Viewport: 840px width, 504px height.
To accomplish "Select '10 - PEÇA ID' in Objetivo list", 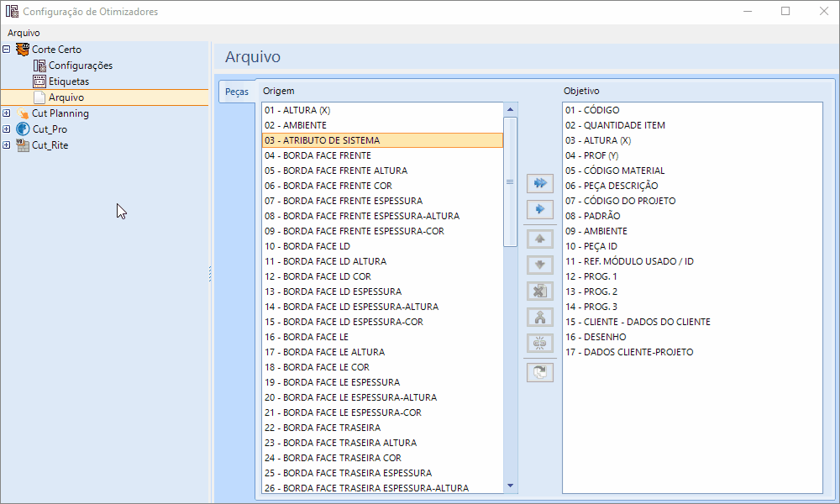I will click(692, 246).
